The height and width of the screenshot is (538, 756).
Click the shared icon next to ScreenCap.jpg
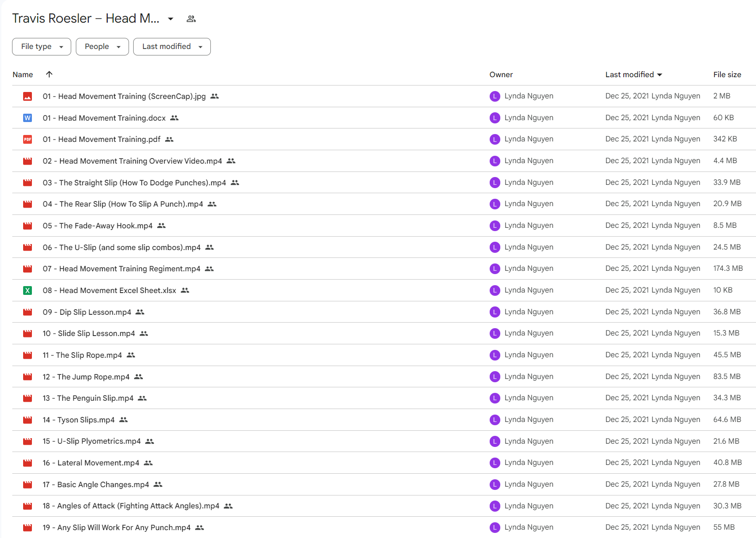[x=215, y=96]
